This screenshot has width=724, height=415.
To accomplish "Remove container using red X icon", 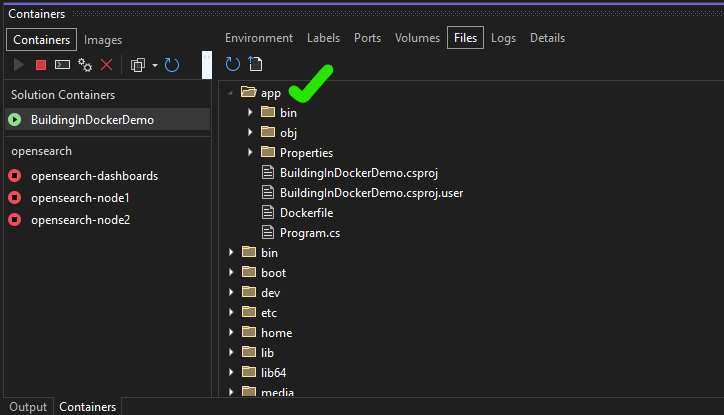I will coord(107,65).
